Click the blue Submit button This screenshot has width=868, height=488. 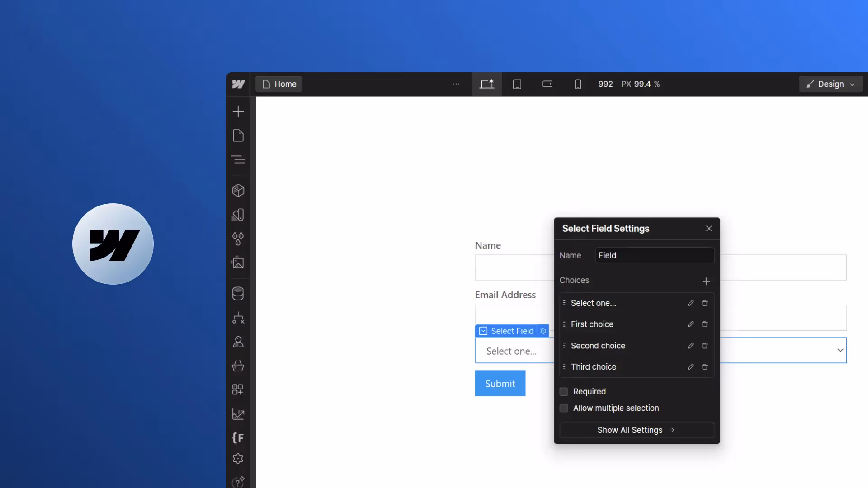point(500,384)
